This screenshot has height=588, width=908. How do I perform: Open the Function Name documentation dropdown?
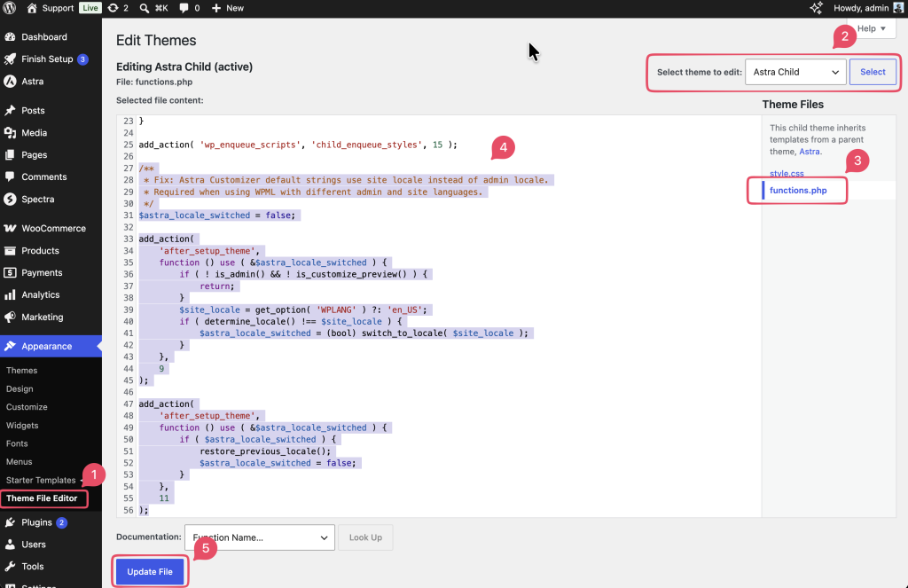pyautogui.click(x=260, y=537)
